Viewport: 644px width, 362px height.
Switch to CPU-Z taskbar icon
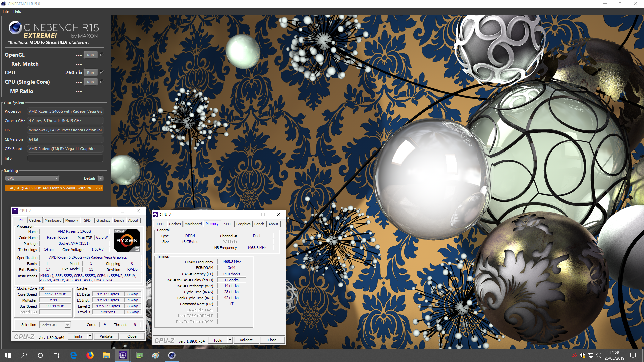pyautogui.click(x=122, y=355)
